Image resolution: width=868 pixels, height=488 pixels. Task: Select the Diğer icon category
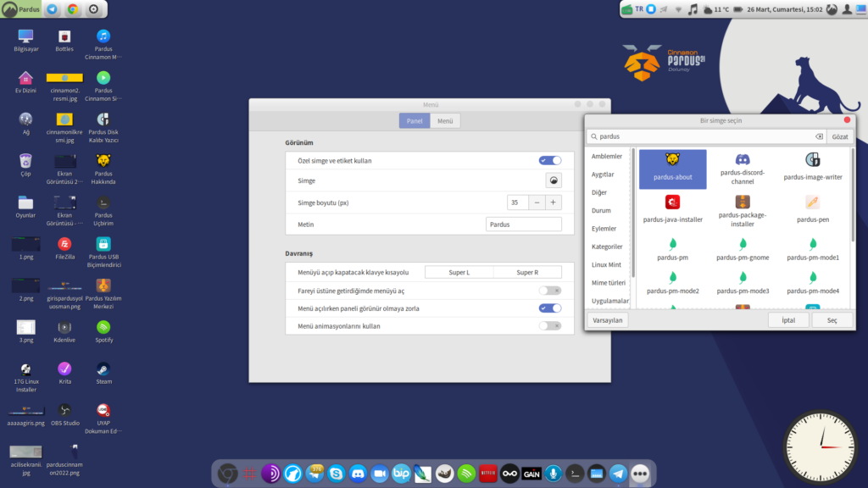599,192
